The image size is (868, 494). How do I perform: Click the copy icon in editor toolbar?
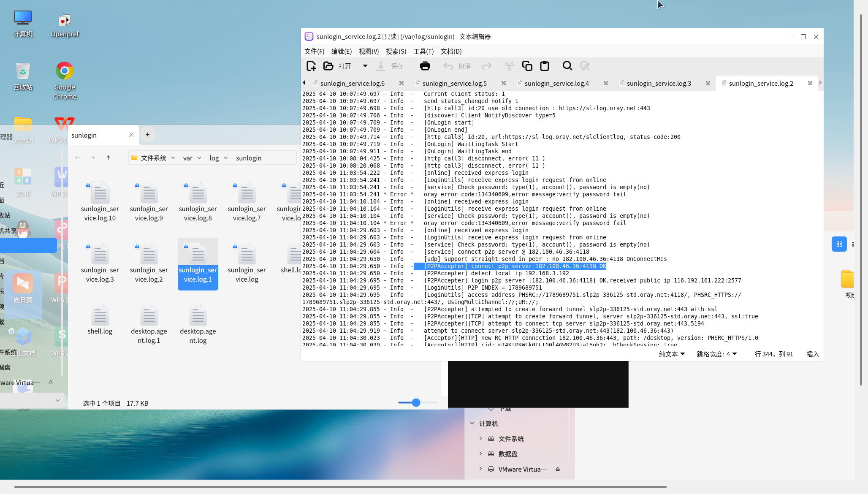pyautogui.click(x=527, y=66)
